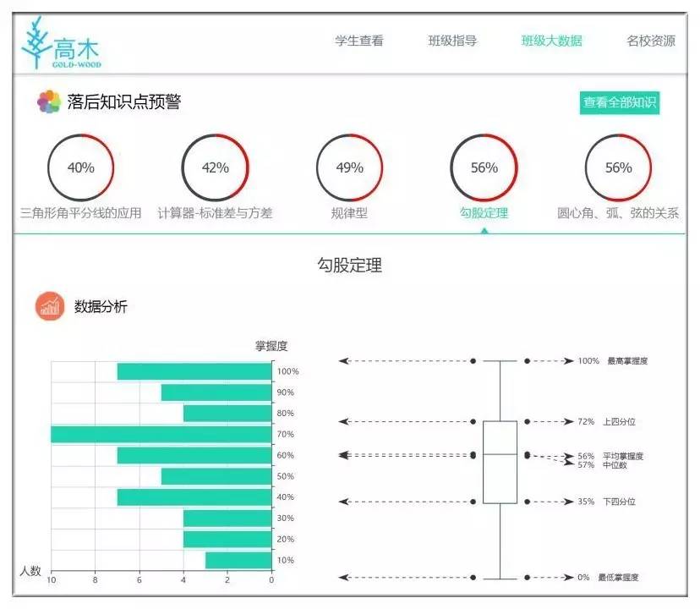Click the orange 数据分析 chart icon
The width and height of the screenshot is (700, 609).
(x=50, y=306)
